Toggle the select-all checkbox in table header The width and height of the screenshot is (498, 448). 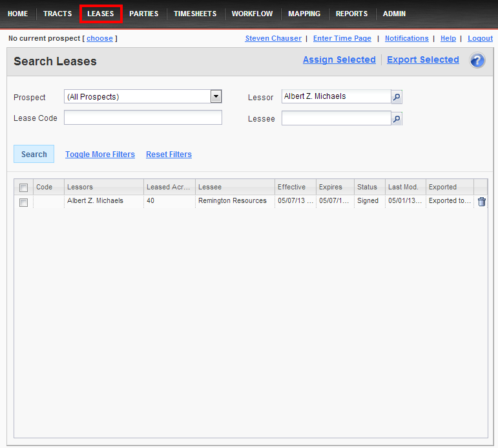tap(24, 187)
